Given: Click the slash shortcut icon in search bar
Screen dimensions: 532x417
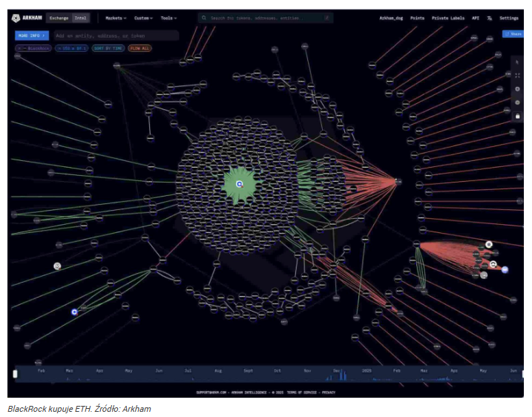Looking at the screenshot, I should [326, 18].
